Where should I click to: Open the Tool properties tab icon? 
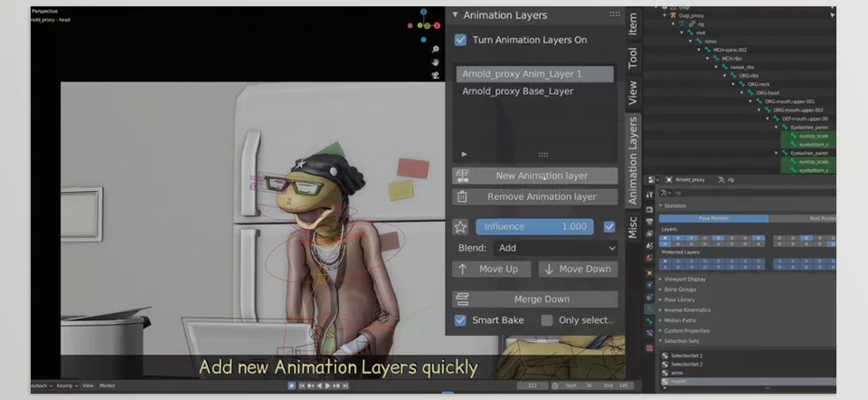coord(649,195)
